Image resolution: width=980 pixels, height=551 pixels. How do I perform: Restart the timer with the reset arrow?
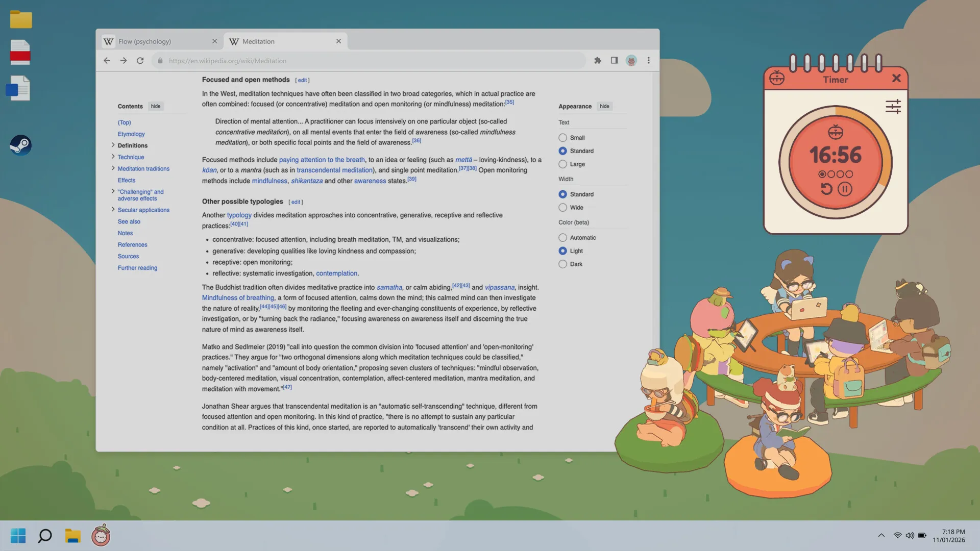pyautogui.click(x=827, y=189)
